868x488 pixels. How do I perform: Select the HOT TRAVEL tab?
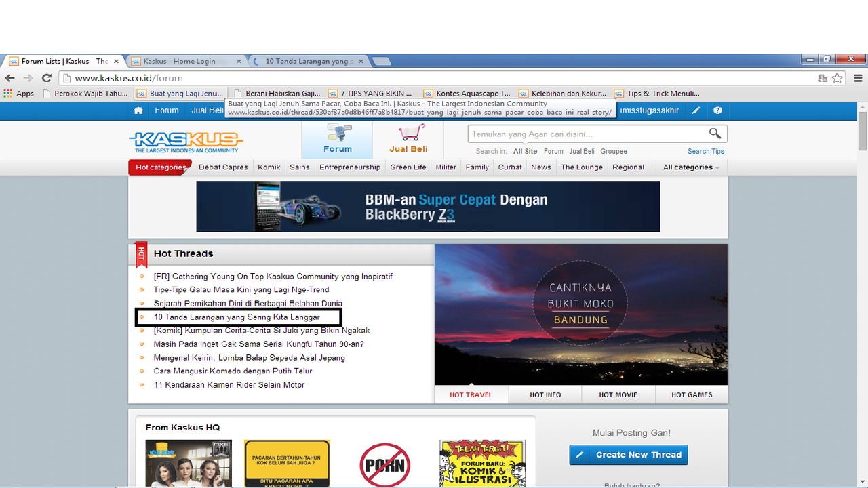471,394
